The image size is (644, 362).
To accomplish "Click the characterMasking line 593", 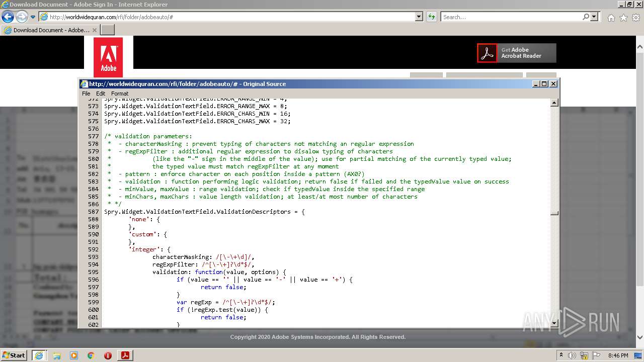I will 203,257.
